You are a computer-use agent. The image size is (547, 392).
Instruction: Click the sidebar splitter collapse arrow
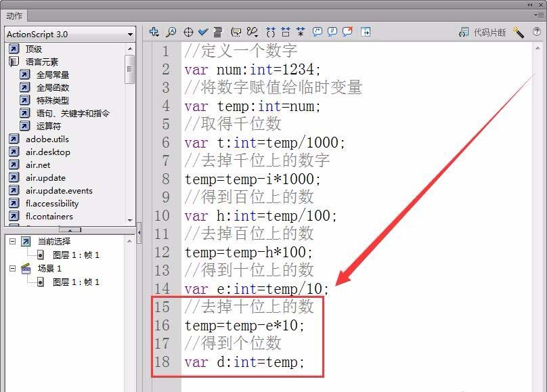pyautogui.click(x=139, y=232)
